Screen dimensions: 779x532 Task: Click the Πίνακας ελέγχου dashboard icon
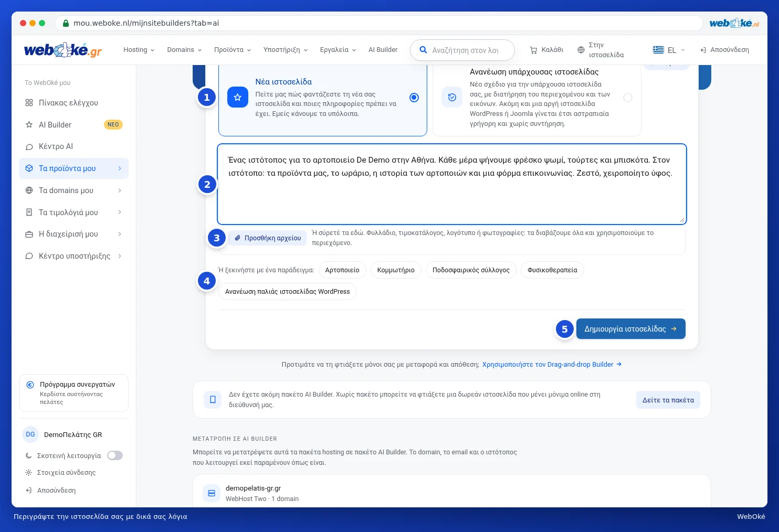tap(29, 103)
